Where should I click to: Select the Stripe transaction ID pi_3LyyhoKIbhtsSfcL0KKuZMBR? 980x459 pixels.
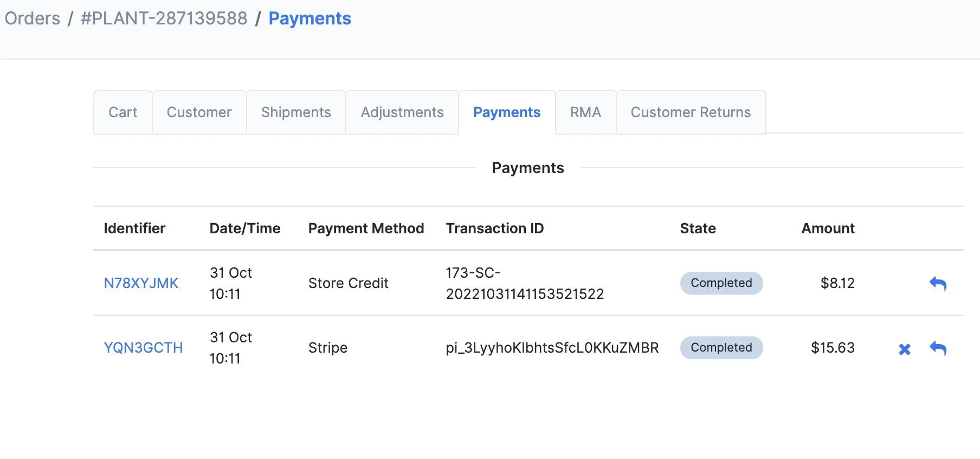[x=552, y=348]
